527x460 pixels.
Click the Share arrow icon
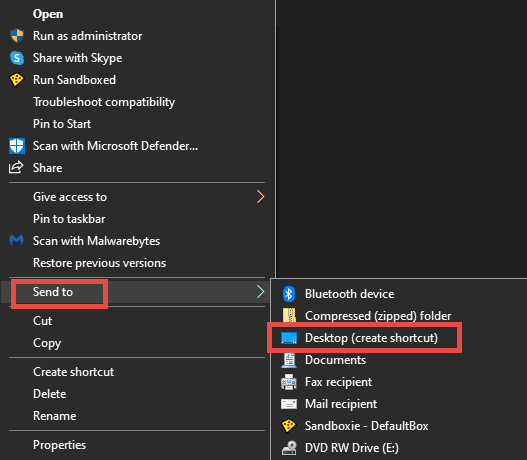coord(16,167)
